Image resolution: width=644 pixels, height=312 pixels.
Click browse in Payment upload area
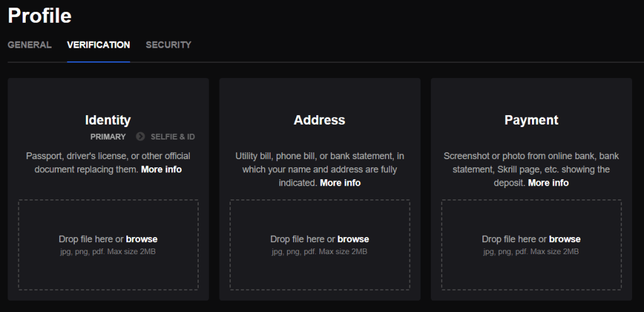[x=565, y=239]
